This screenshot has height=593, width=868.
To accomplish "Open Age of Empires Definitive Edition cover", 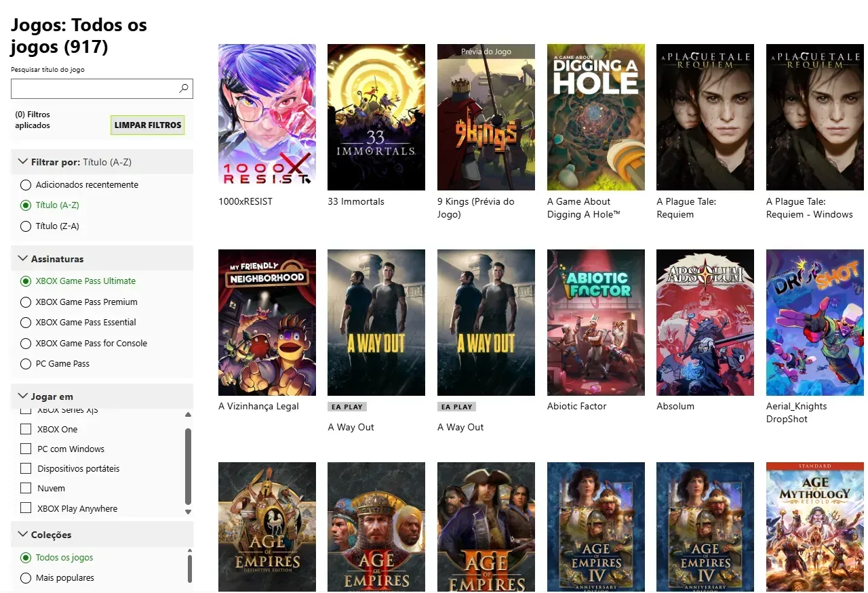I will [267, 527].
